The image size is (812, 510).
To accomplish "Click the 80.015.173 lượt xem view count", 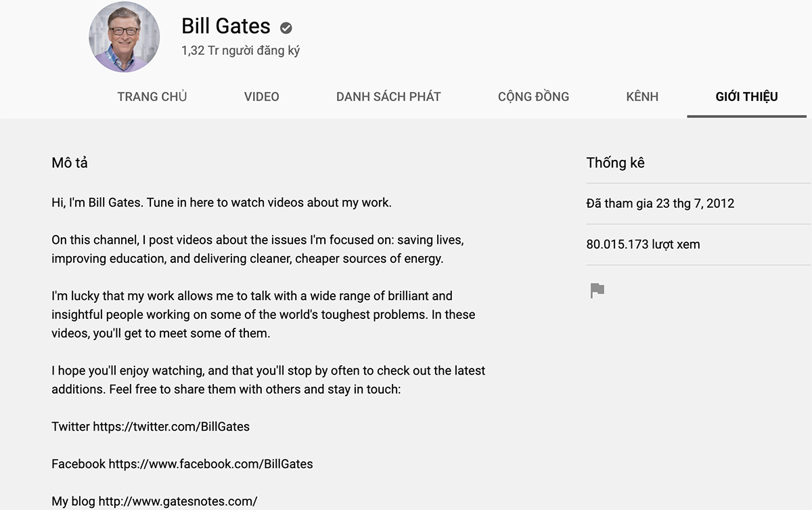I will pos(643,244).
